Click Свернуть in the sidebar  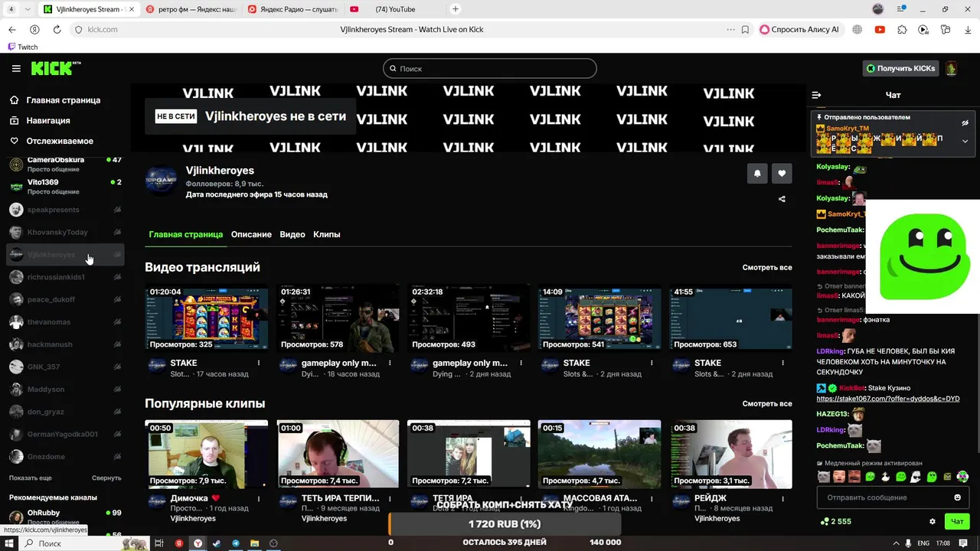pos(106,478)
